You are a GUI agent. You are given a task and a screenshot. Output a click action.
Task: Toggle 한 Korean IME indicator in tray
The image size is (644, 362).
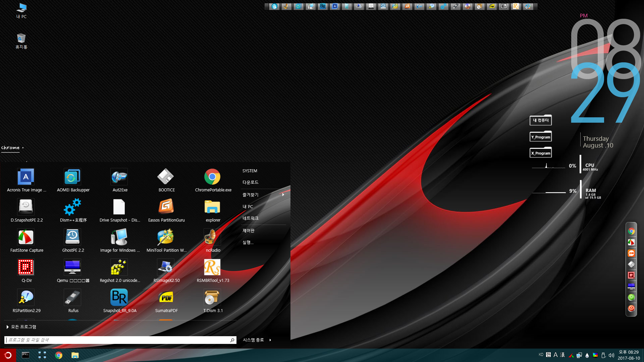tap(548, 355)
